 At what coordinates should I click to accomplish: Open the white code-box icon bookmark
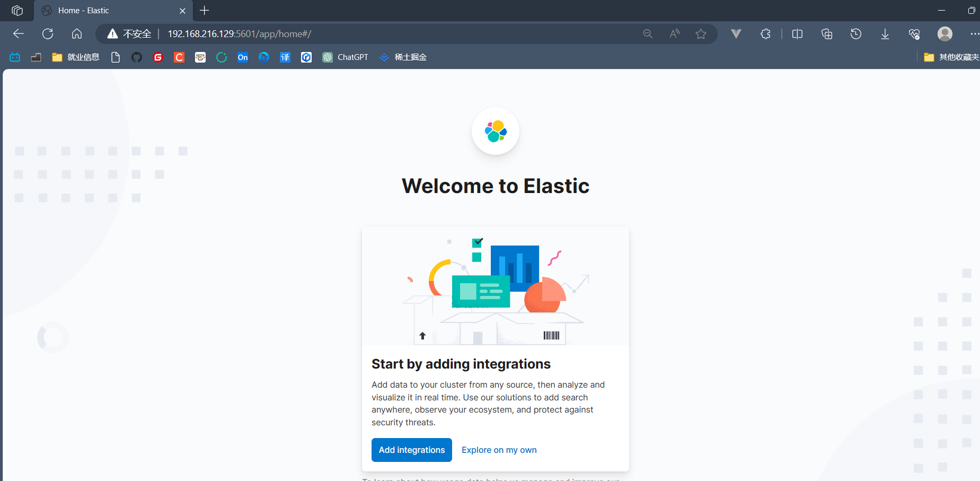pos(200,57)
